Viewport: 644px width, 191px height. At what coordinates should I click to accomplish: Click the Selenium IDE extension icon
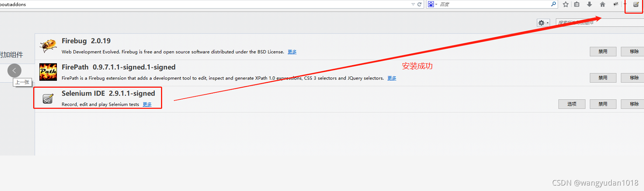pos(48,99)
